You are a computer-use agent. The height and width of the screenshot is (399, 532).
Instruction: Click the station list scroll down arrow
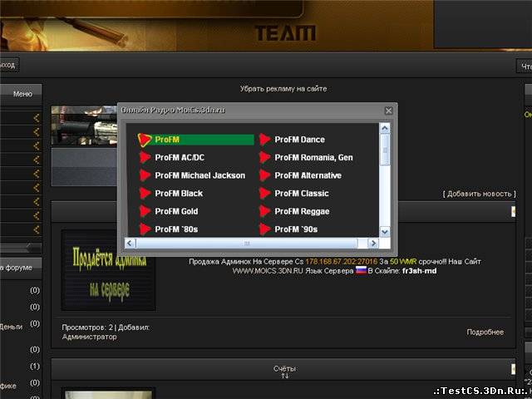pyautogui.click(x=385, y=232)
